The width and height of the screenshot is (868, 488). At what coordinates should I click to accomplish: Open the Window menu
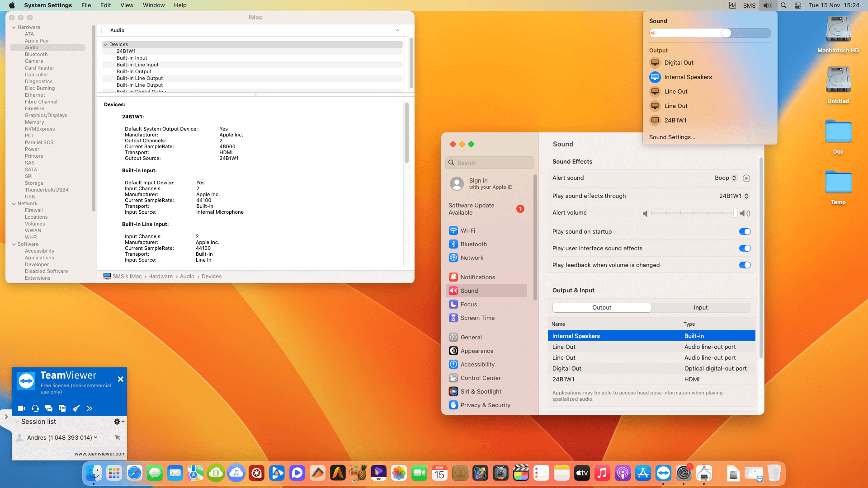[x=154, y=5]
